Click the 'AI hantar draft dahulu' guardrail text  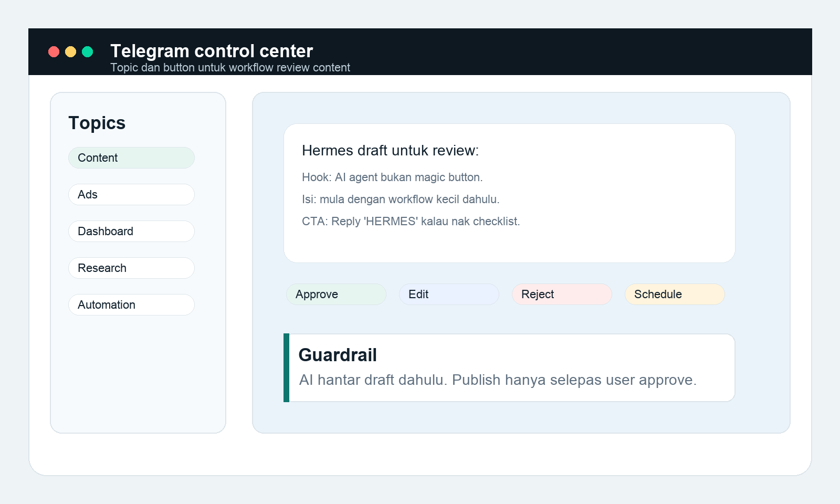coord(498,380)
